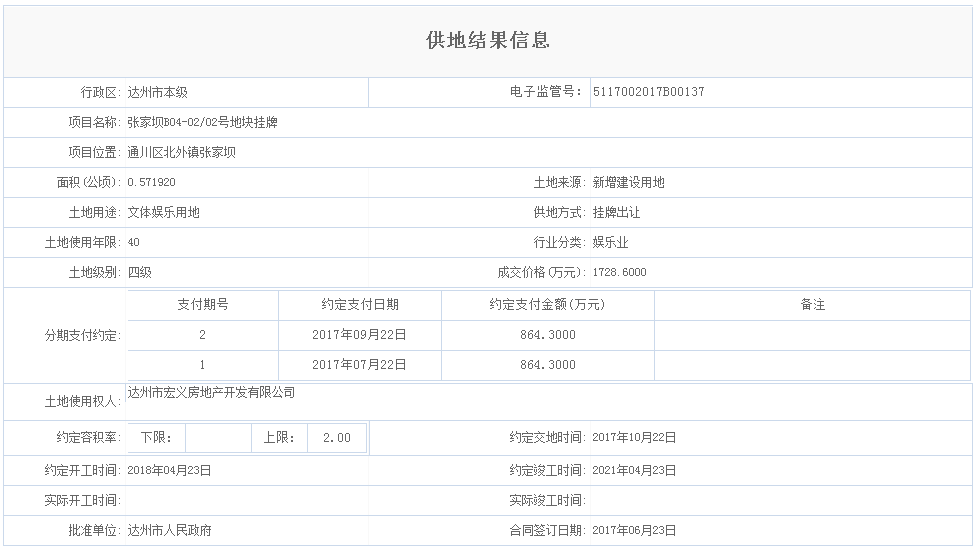Image resolution: width=974 pixels, height=548 pixels.
Task: Click supply method value 挂牌出让
Action: [x=616, y=212]
